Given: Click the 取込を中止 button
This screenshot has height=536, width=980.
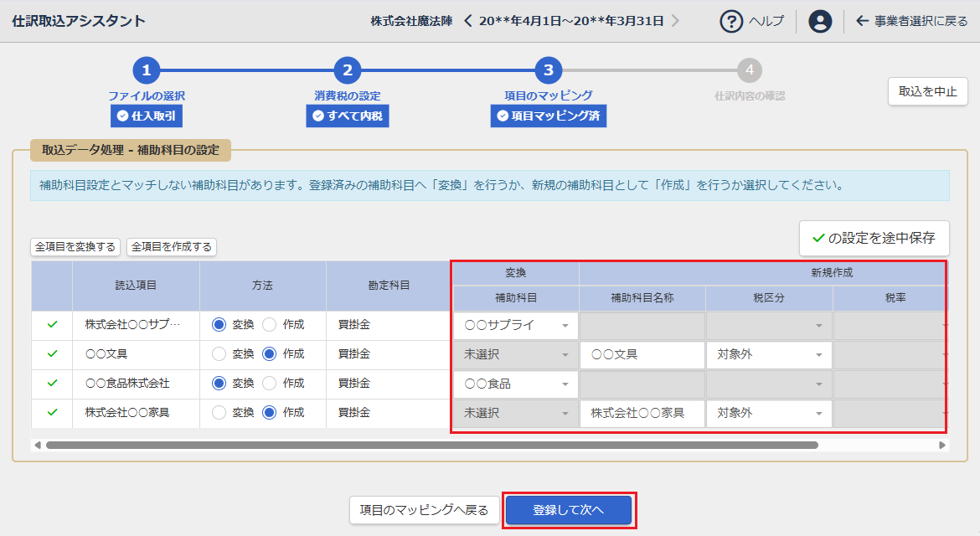Looking at the screenshot, I should [927, 92].
